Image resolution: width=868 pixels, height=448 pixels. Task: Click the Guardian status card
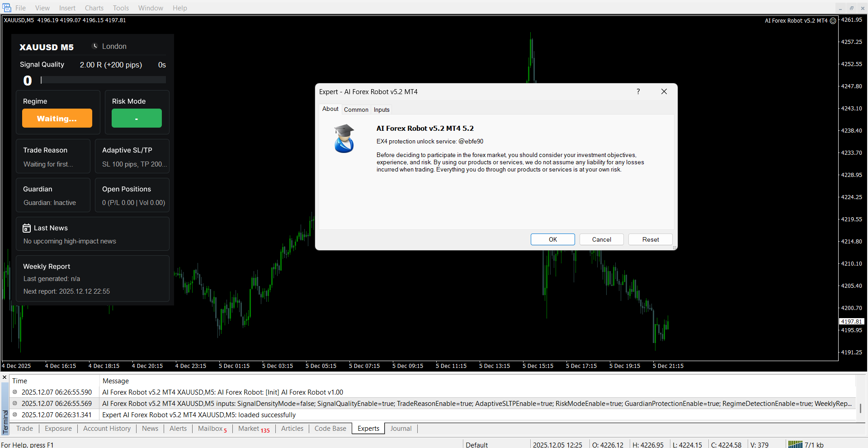[53, 195]
